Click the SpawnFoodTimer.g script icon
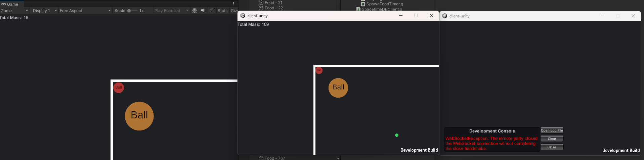 click(x=363, y=4)
